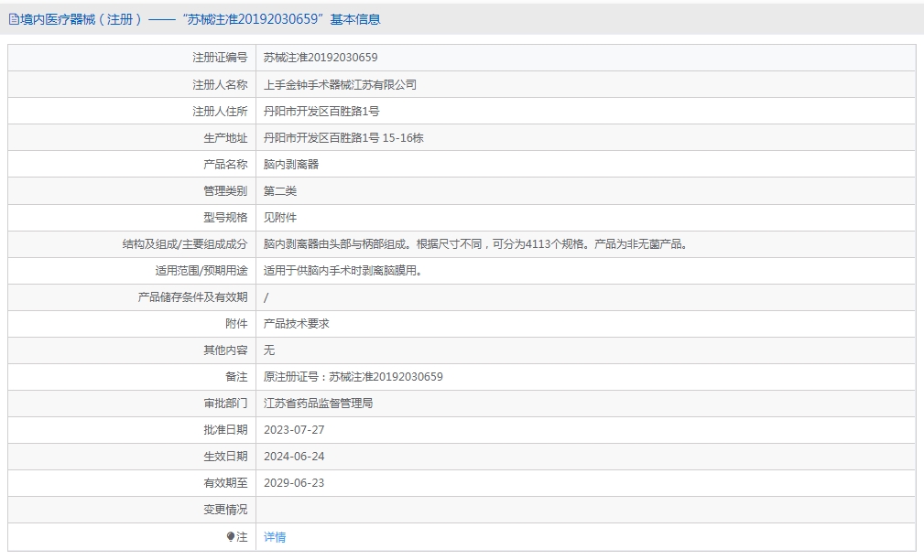
Task: Click the 变更情况 row label
Action: [225, 510]
